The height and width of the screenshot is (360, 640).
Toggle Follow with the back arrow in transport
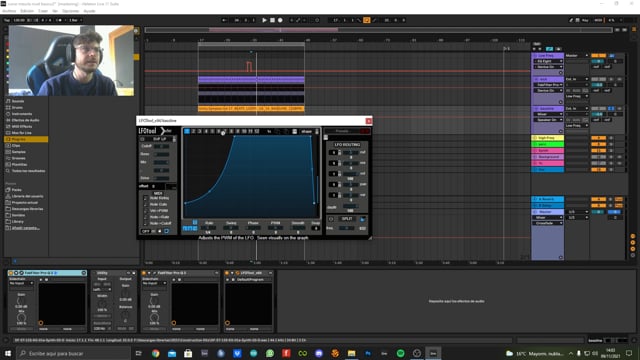point(224,20)
